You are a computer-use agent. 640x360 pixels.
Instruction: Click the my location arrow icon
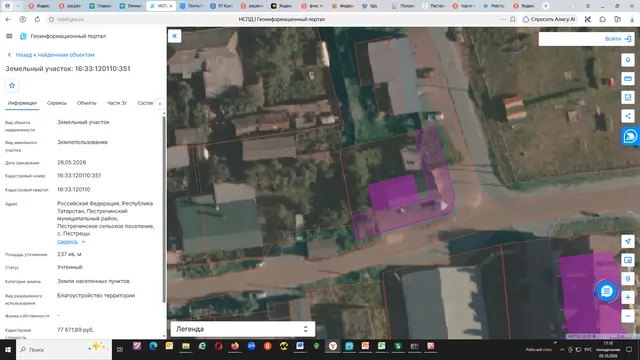[x=628, y=241]
